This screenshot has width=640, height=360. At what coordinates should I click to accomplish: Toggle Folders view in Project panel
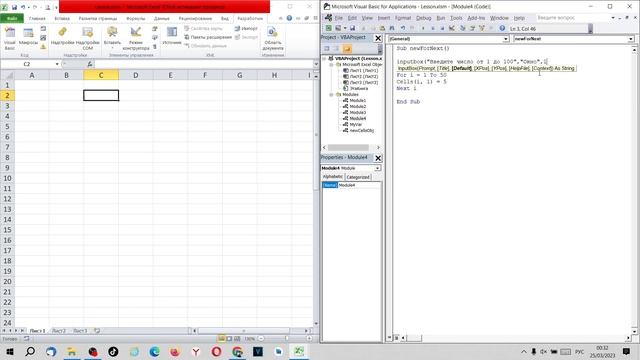click(347, 49)
